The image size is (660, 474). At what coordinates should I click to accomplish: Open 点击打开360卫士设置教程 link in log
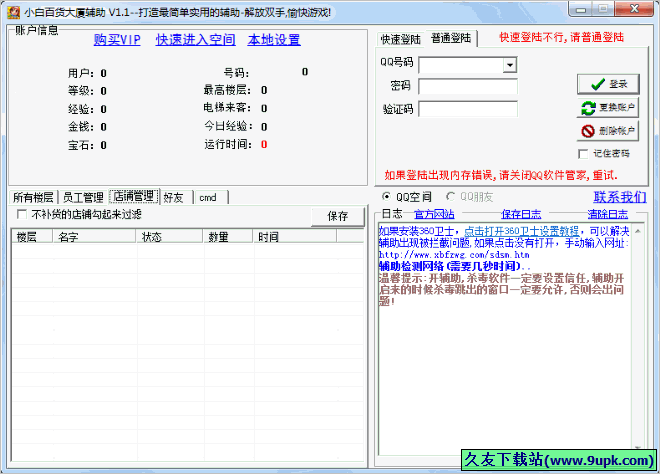(x=521, y=231)
